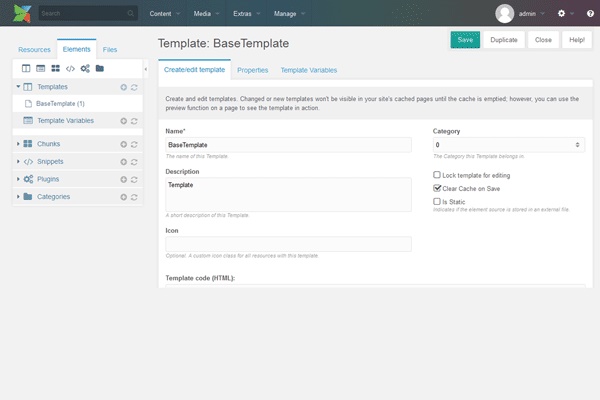Click new snippet code toolbar icon
The height and width of the screenshot is (400, 600).
click(70, 69)
